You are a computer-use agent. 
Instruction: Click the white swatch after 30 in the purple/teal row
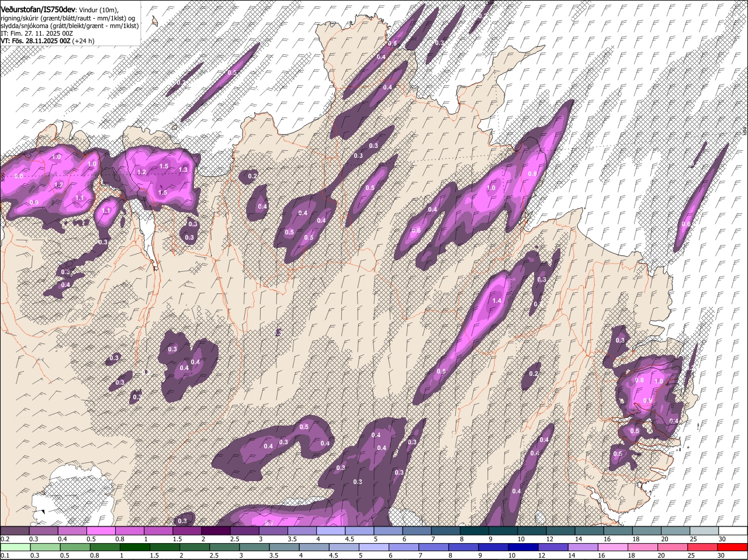click(x=733, y=531)
